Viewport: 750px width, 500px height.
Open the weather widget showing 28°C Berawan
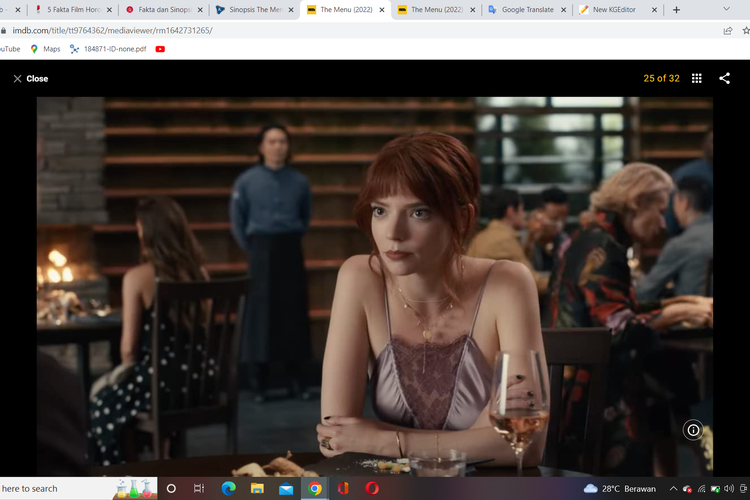[620, 488]
